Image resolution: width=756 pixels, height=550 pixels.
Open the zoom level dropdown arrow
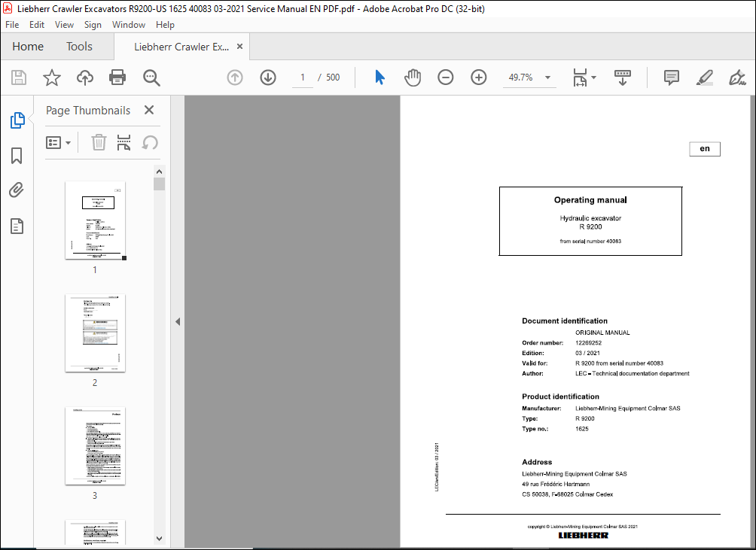coord(547,77)
